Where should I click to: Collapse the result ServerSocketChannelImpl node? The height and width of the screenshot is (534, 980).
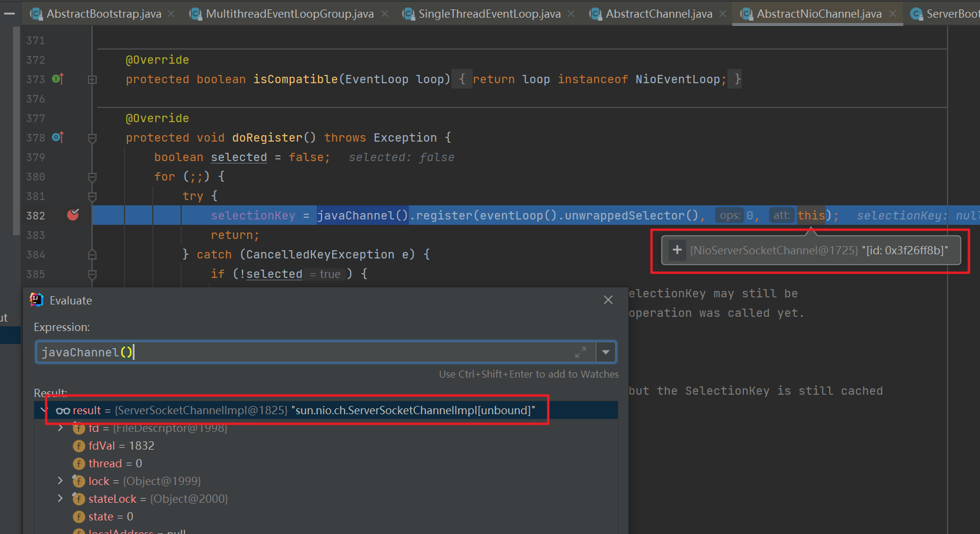44,410
